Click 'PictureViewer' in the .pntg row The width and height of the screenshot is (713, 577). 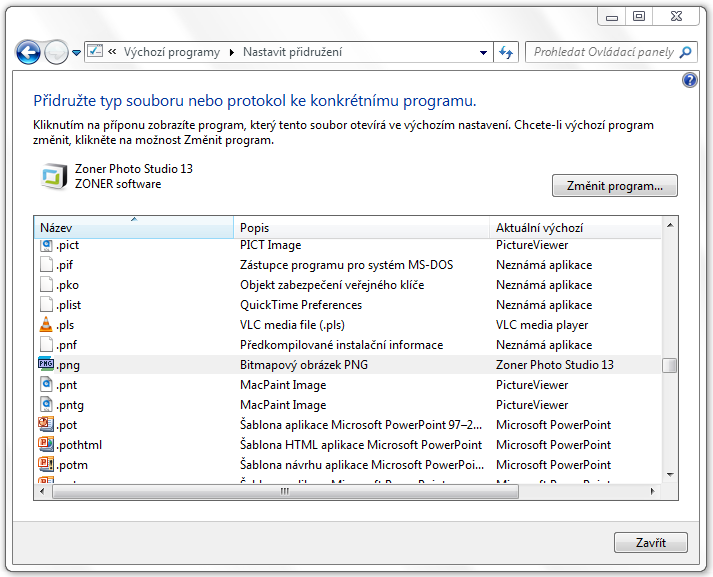(x=532, y=405)
